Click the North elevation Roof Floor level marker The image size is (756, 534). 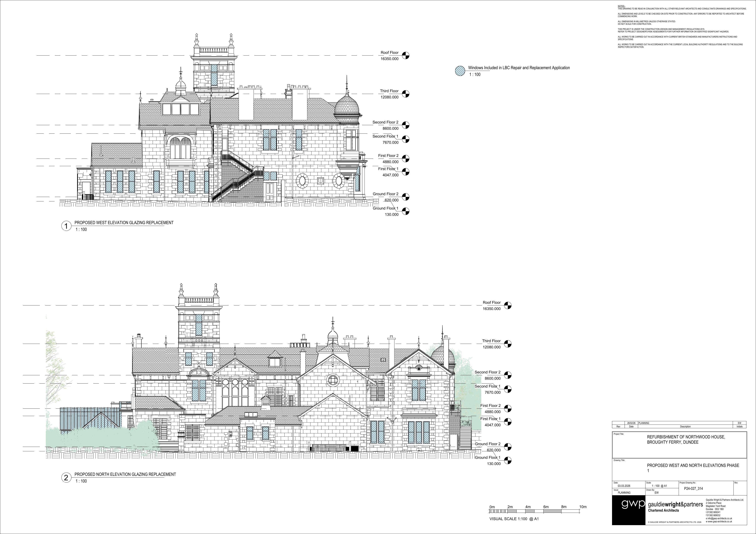[x=508, y=305]
